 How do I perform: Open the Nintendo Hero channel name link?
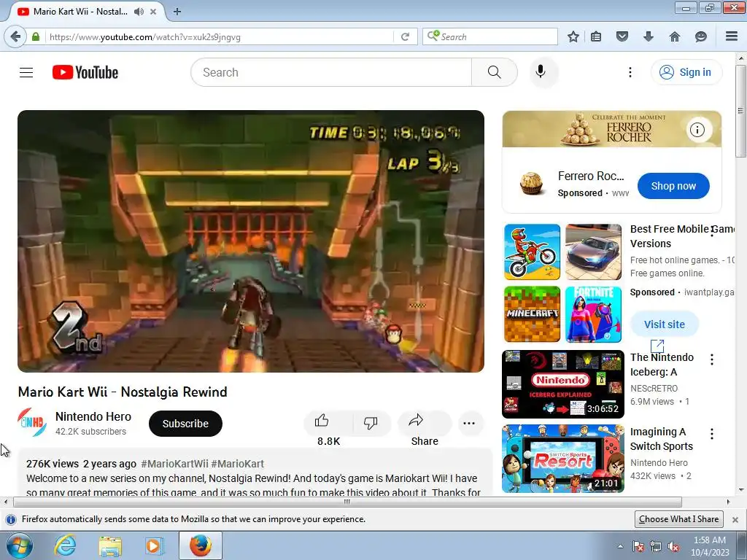[x=93, y=416]
